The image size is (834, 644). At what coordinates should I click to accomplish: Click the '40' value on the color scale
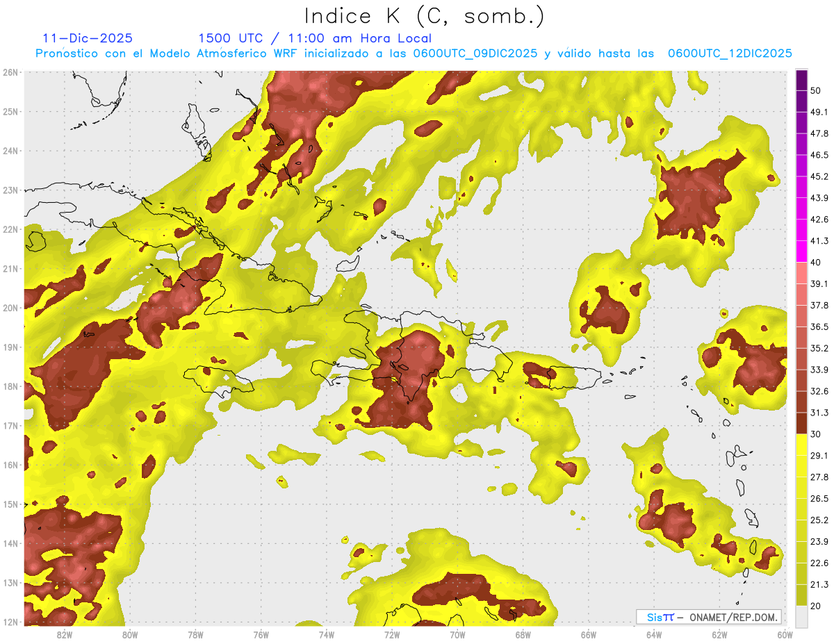(817, 263)
